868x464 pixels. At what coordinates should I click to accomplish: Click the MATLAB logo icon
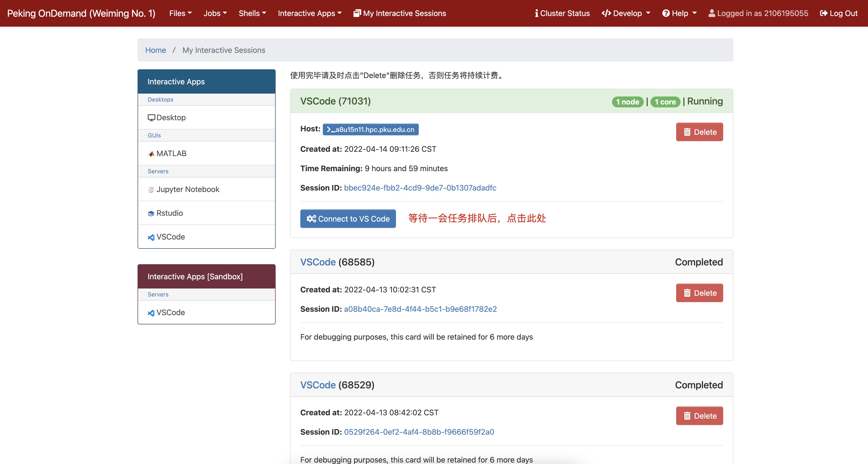click(x=151, y=154)
